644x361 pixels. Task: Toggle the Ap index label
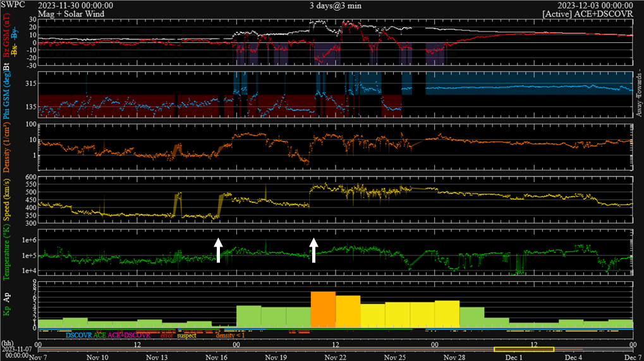coord(6,297)
